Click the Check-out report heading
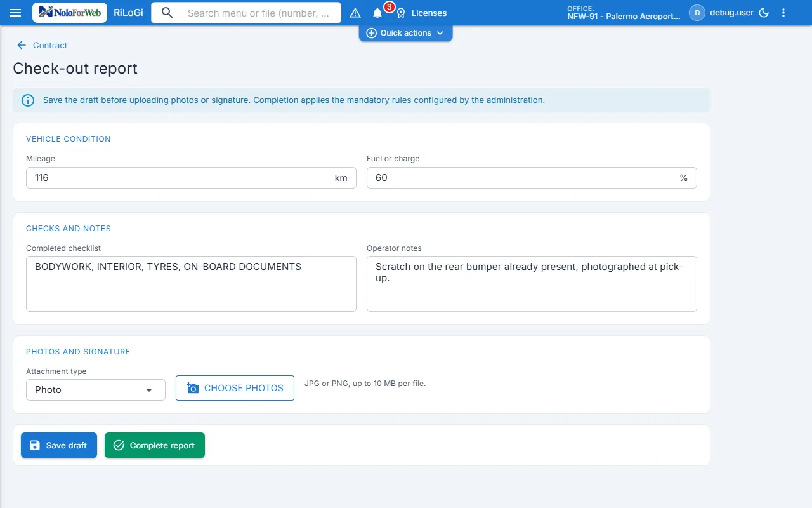 click(75, 69)
